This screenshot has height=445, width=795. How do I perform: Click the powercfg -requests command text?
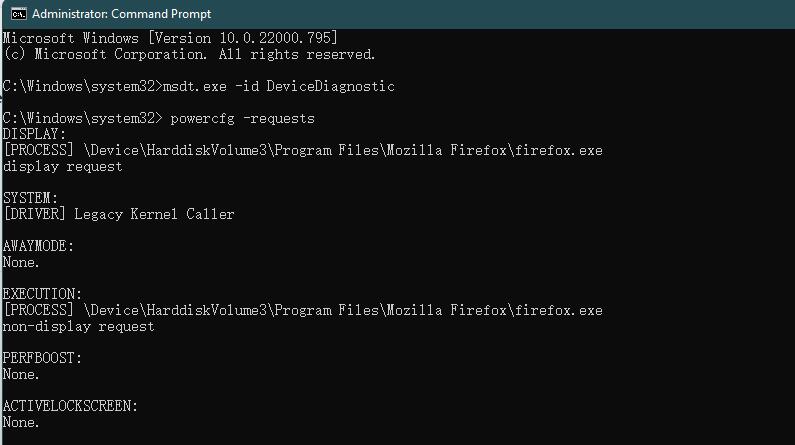tap(242, 119)
